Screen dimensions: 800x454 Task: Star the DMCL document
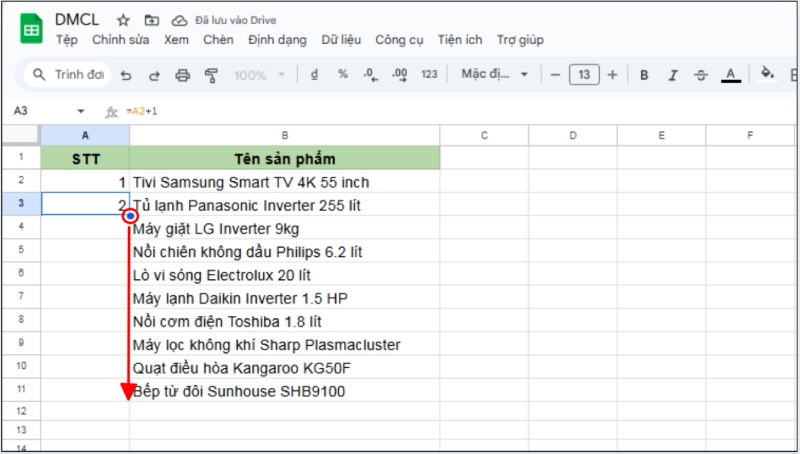[x=123, y=20]
